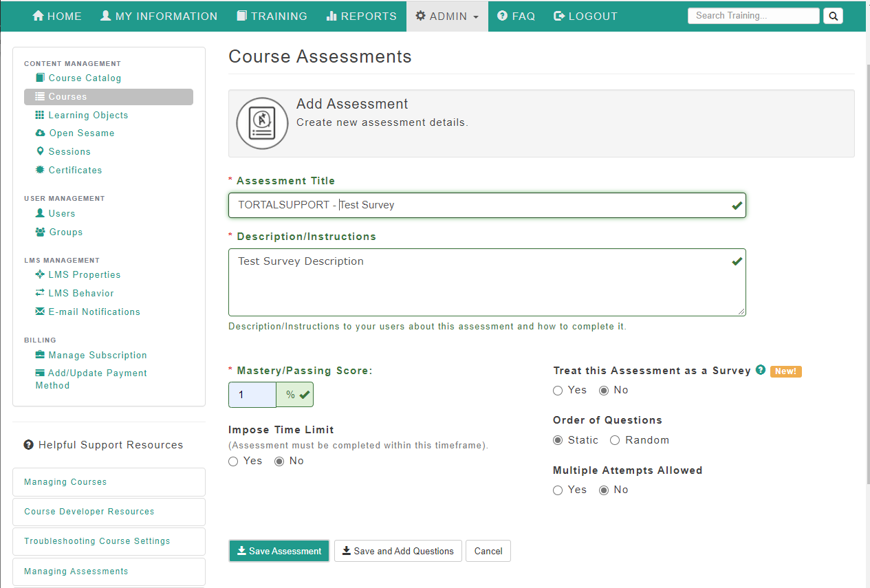The height and width of the screenshot is (588, 870).
Task: Click the Groups people icon
Action: click(x=41, y=232)
